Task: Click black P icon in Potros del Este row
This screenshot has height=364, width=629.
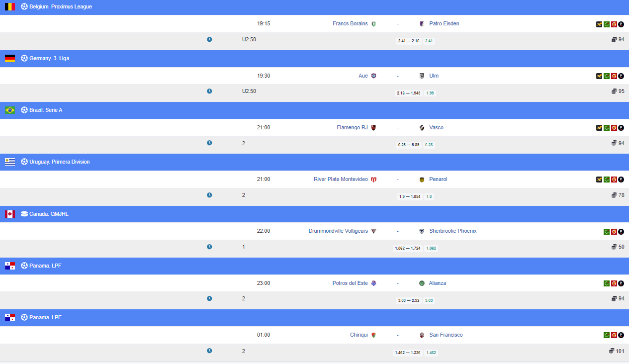Action: [621, 283]
